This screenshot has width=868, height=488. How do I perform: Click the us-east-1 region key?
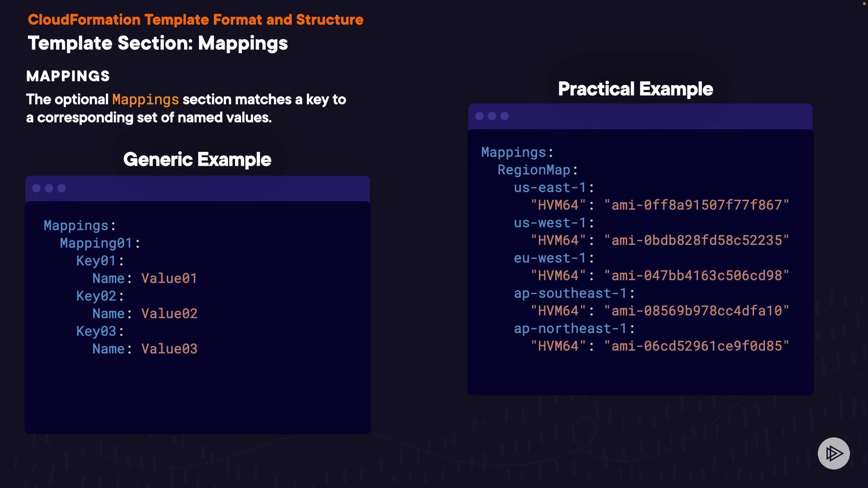pyautogui.click(x=550, y=188)
